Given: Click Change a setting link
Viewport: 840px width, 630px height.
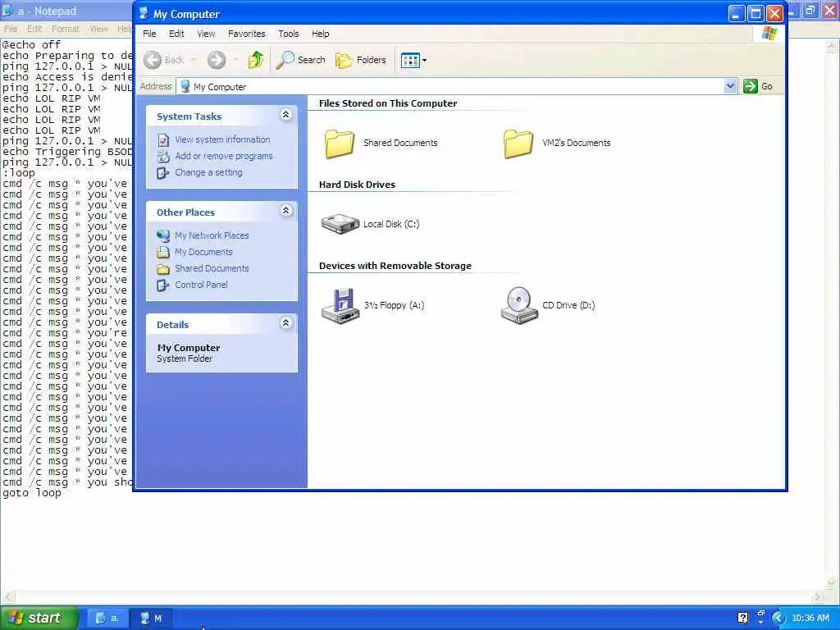Looking at the screenshot, I should (208, 172).
